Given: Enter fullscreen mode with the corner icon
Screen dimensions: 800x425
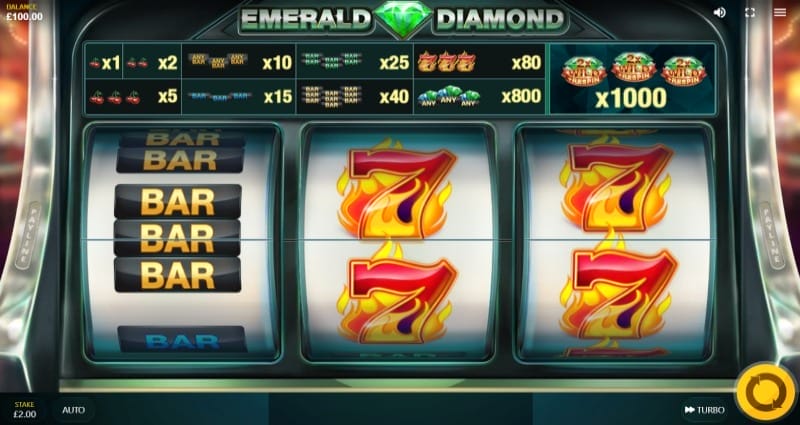Looking at the screenshot, I should click(749, 13).
